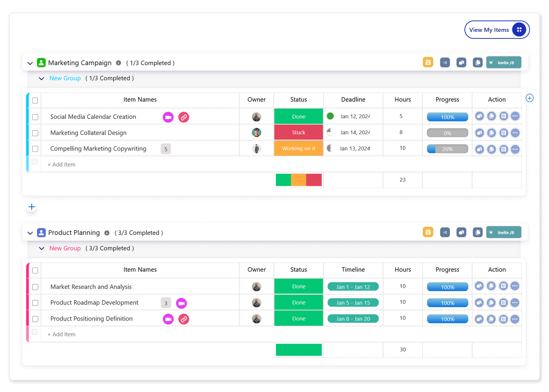Screen dimensions: 549x392
Task: Click the Invite button in Product Planning
Action: coord(503,232)
